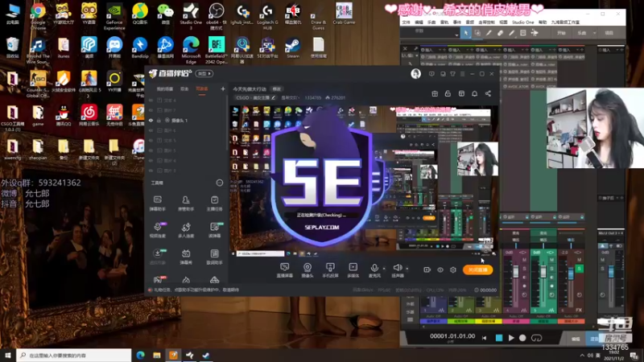Show hidden icons in system tray
This screenshot has width=644, height=362.
(x=582, y=356)
